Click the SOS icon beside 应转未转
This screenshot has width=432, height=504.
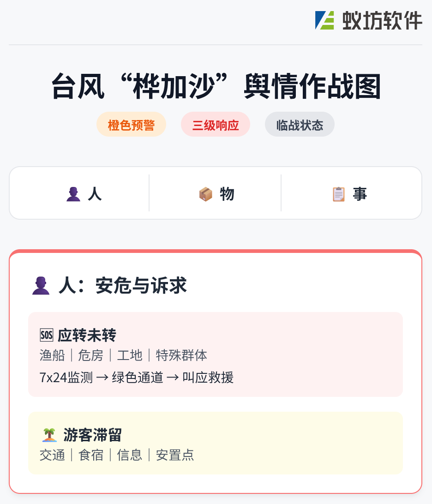47,335
